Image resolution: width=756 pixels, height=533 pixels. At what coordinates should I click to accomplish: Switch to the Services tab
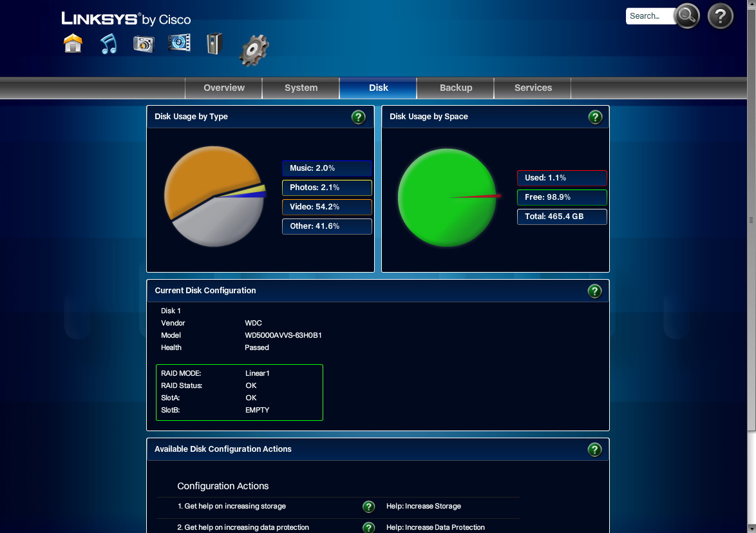pyautogui.click(x=533, y=88)
